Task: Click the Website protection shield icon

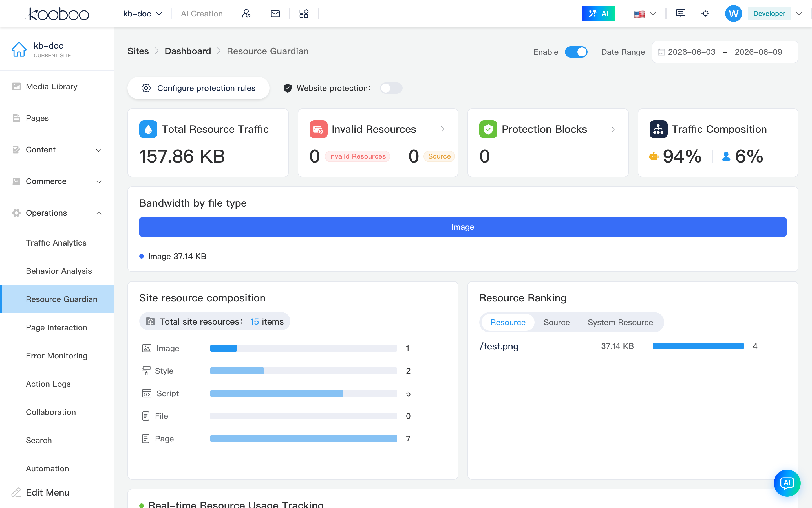Action: (288, 88)
